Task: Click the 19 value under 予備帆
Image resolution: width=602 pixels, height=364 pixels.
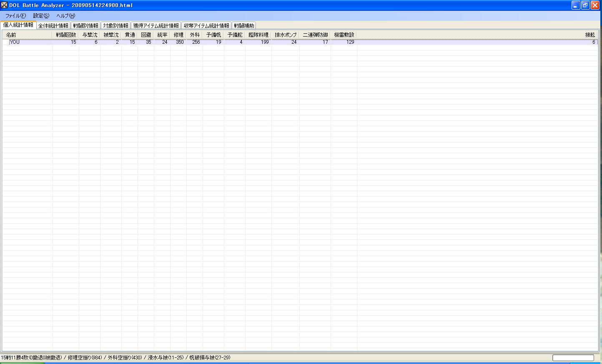Action: (218, 42)
